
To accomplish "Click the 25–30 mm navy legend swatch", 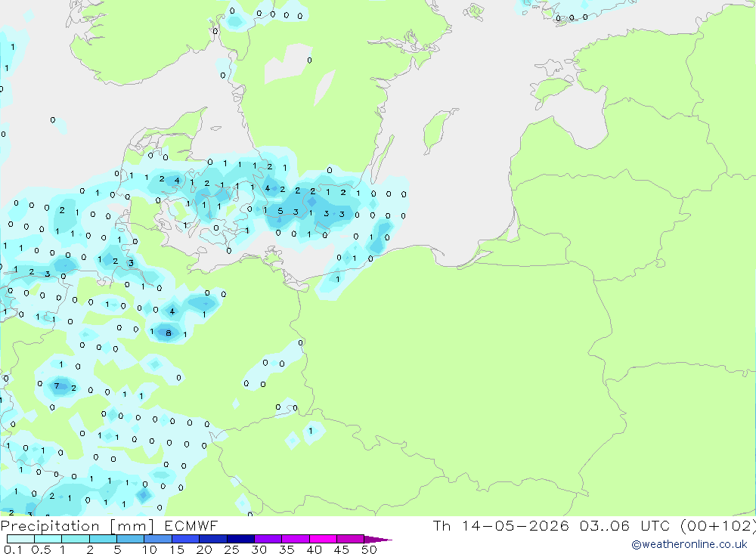I will coord(240,539).
